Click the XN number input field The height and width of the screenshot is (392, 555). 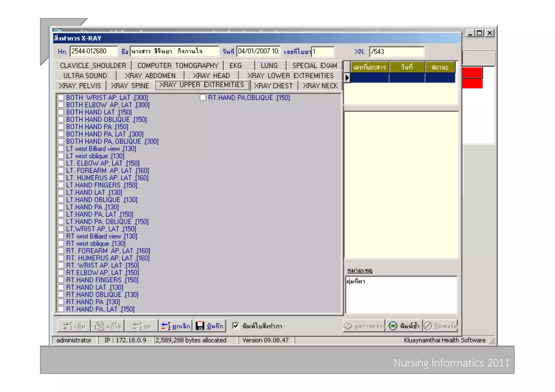click(x=396, y=51)
